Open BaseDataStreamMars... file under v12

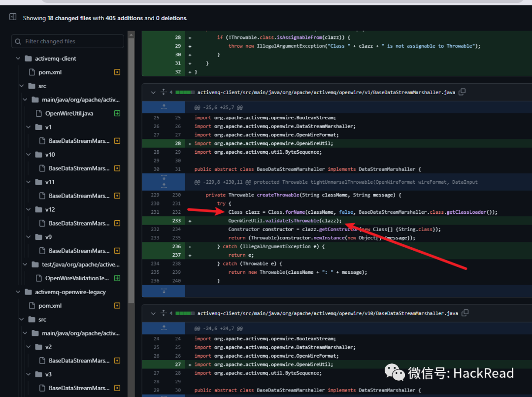point(79,223)
